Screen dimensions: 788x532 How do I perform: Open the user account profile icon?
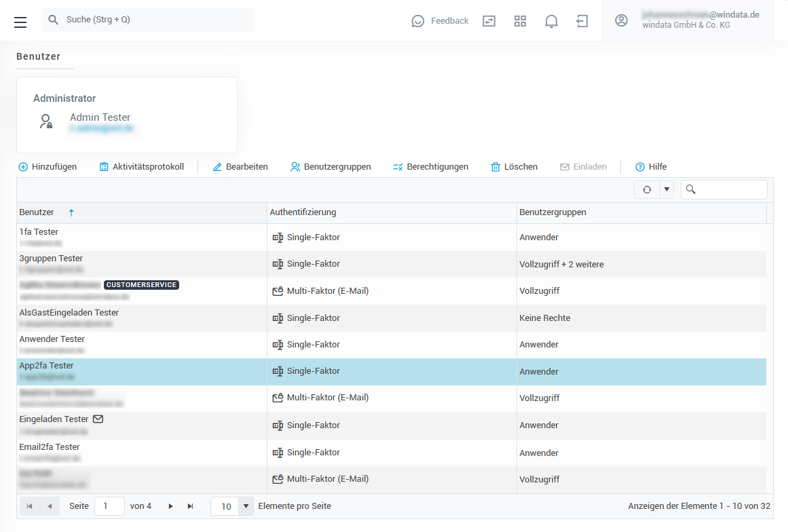(621, 20)
